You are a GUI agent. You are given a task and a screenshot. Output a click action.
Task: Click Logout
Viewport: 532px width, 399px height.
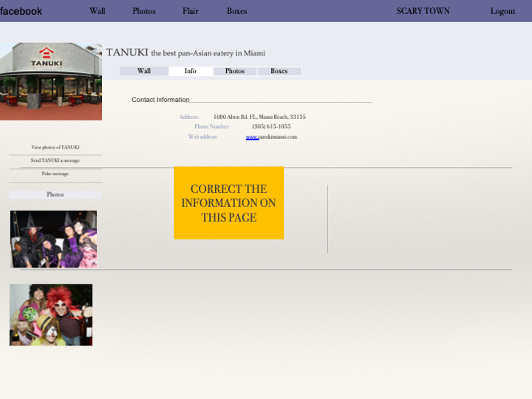point(502,11)
